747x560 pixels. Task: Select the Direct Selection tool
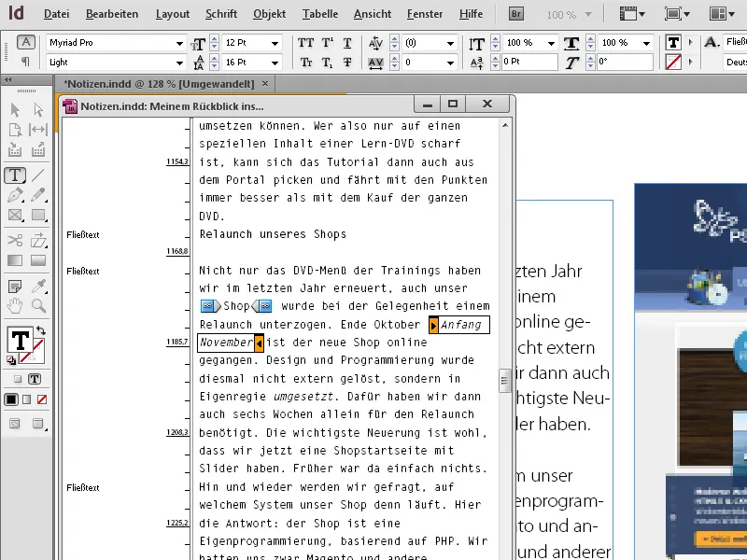38,110
